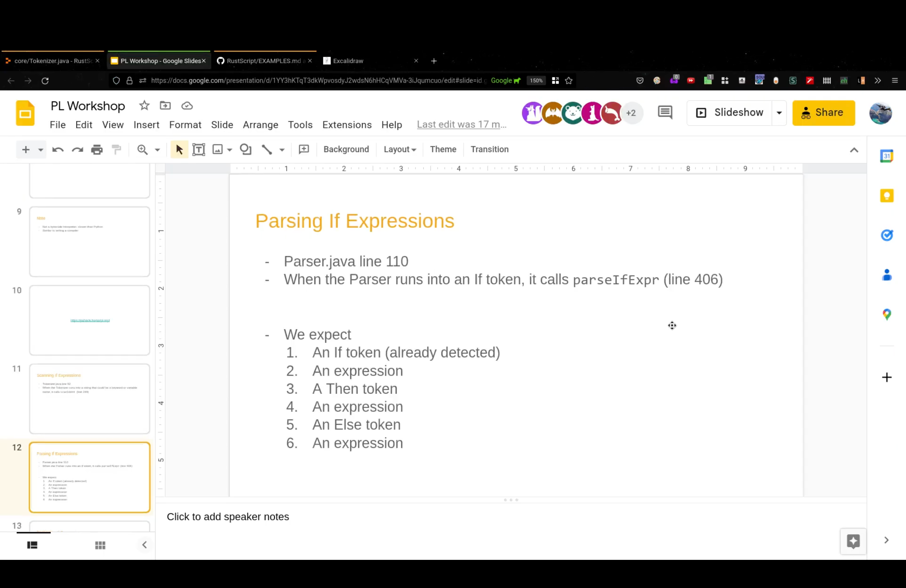Image resolution: width=906 pixels, height=588 pixels.
Task: Open the Last edit version history link
Action: tap(462, 124)
